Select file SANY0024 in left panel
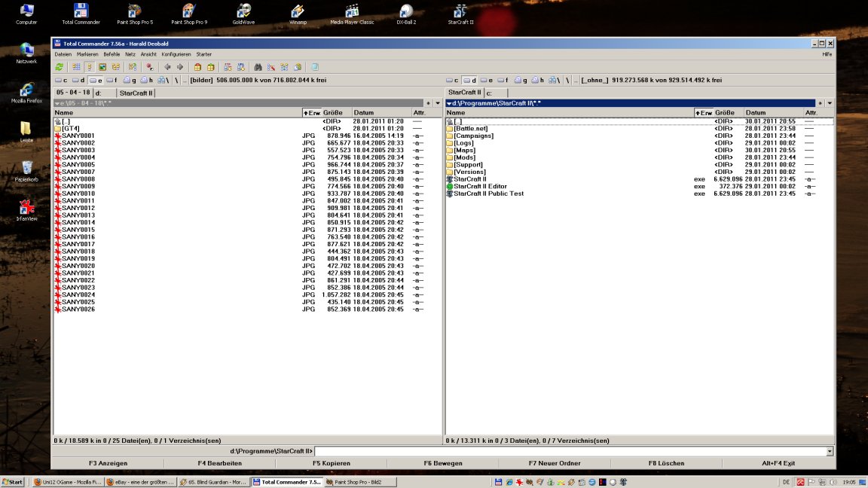 click(78, 295)
